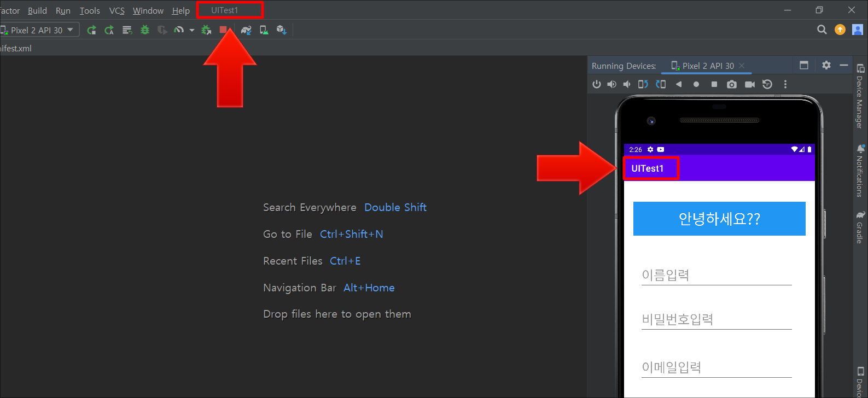
Task: Open the VCS menu
Action: [x=116, y=10]
